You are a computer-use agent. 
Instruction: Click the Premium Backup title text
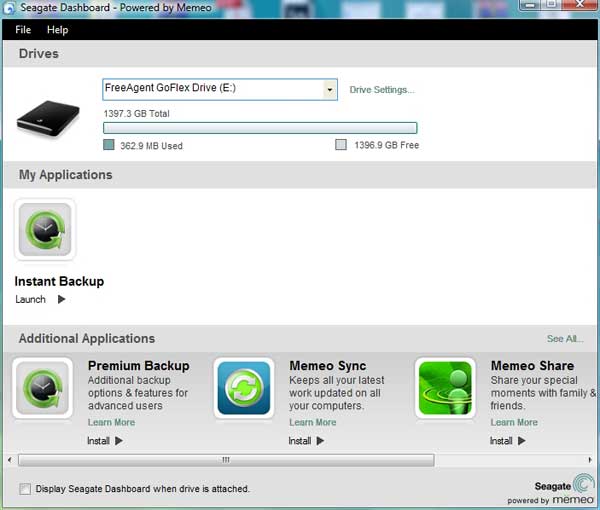(x=139, y=365)
